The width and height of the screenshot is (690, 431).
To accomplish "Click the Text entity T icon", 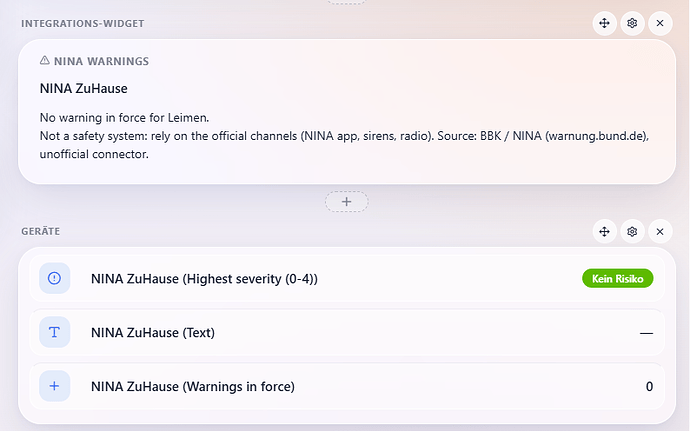I will point(55,332).
